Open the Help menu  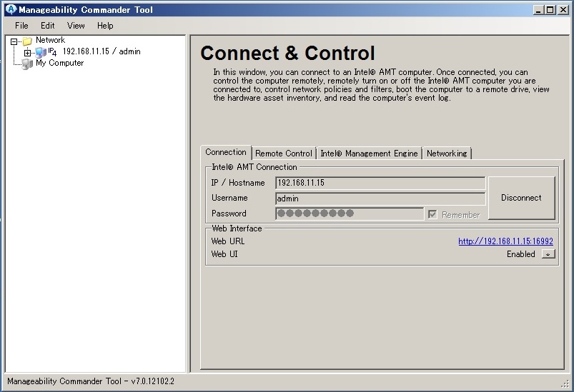pyautogui.click(x=105, y=26)
